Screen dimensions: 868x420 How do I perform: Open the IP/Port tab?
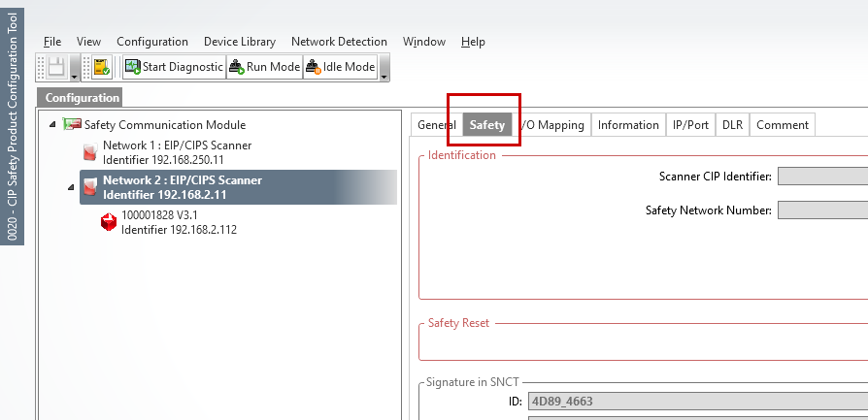pyautogui.click(x=690, y=125)
